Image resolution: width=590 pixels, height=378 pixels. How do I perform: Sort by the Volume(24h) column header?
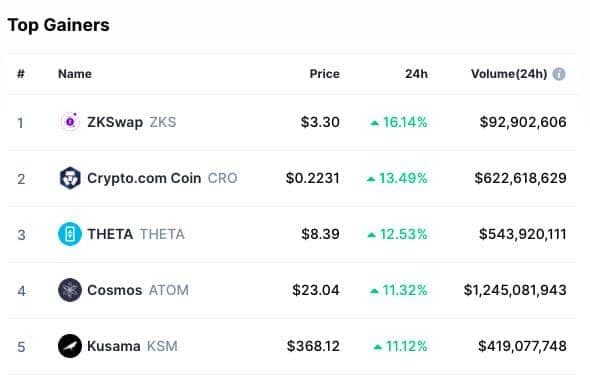(509, 74)
